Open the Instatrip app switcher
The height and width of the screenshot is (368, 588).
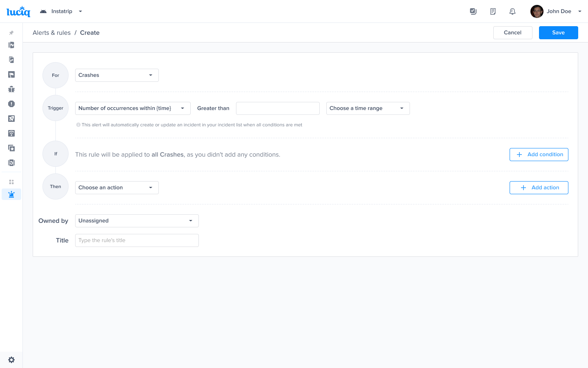point(61,11)
